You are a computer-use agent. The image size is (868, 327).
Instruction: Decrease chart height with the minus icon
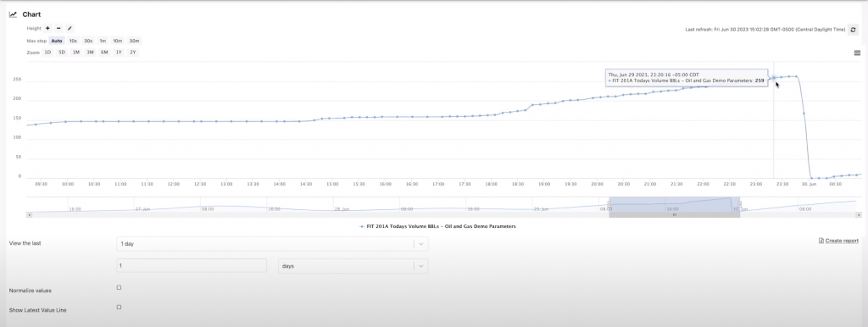[x=58, y=28]
